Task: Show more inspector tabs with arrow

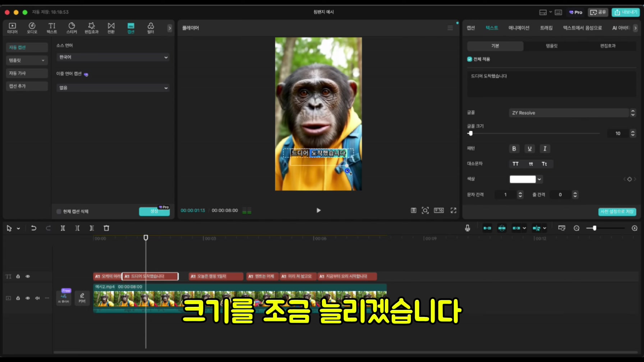Action: (x=635, y=28)
